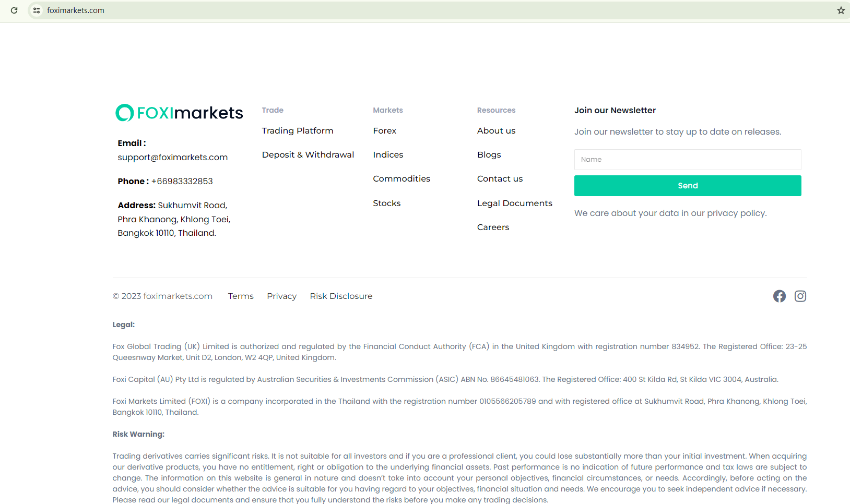The width and height of the screenshot is (850, 504).
Task: Reload the page with the refresh icon
Action: pos(14,10)
